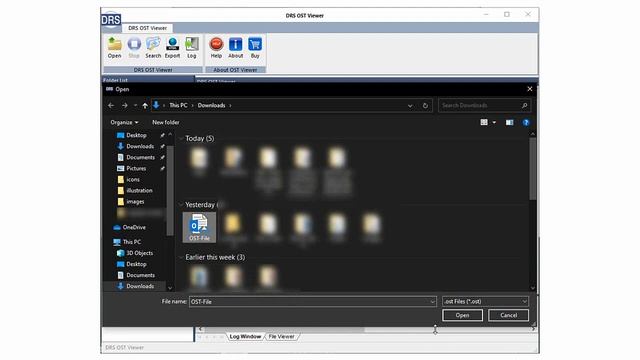Image resolution: width=640 pixels, height=360 pixels.
Task: Select 3D Objects folder
Action: click(140, 253)
